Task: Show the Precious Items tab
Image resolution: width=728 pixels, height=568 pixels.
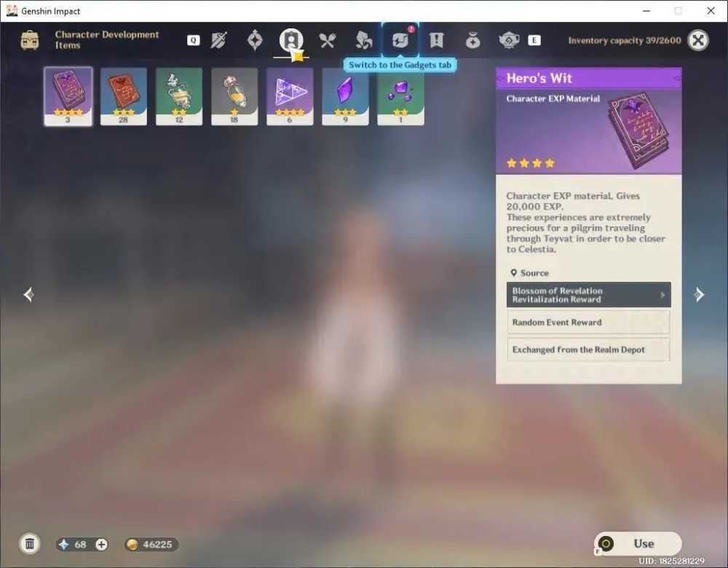Action: tap(472, 41)
